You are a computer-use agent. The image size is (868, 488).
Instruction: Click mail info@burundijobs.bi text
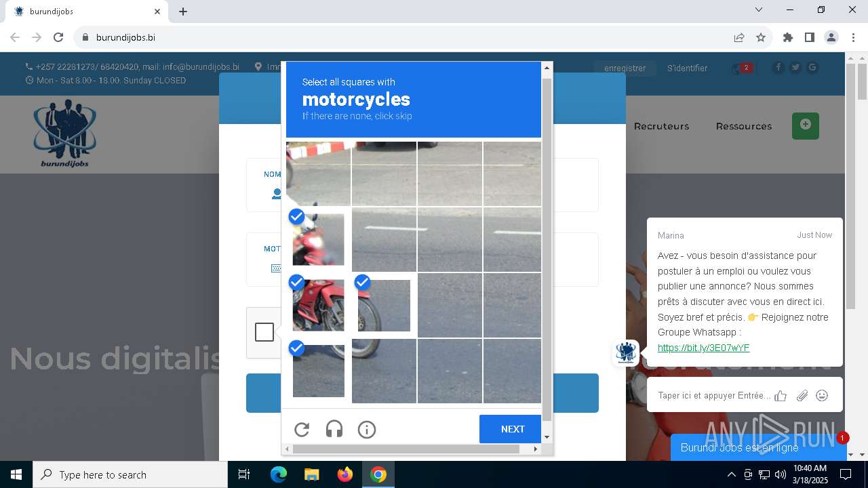191,67
